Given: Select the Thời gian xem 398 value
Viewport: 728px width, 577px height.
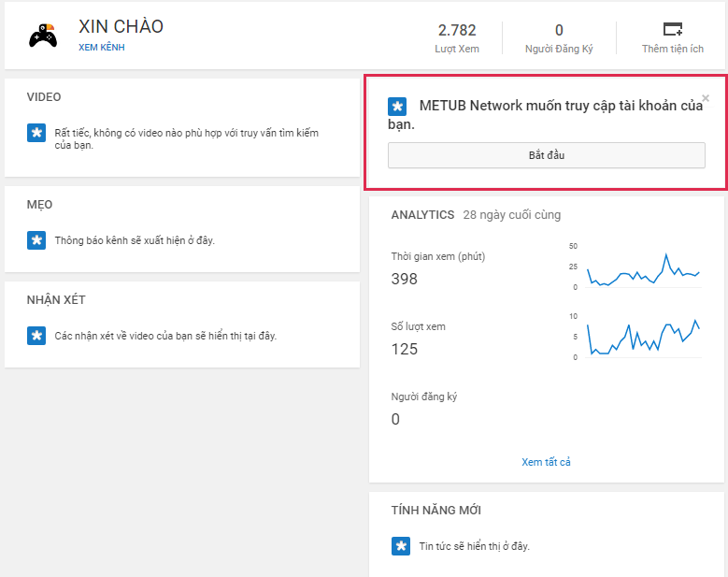Looking at the screenshot, I should point(405,279).
